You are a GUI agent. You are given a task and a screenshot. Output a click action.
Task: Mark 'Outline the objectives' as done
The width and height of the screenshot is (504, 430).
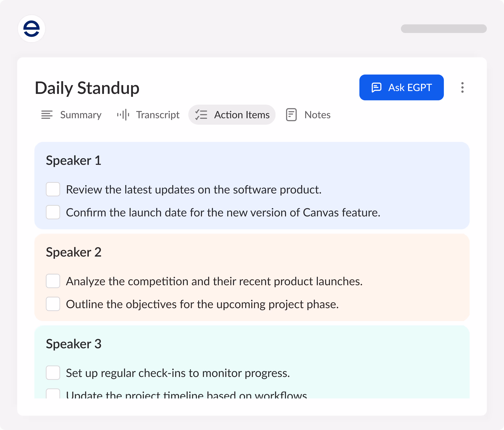point(53,304)
